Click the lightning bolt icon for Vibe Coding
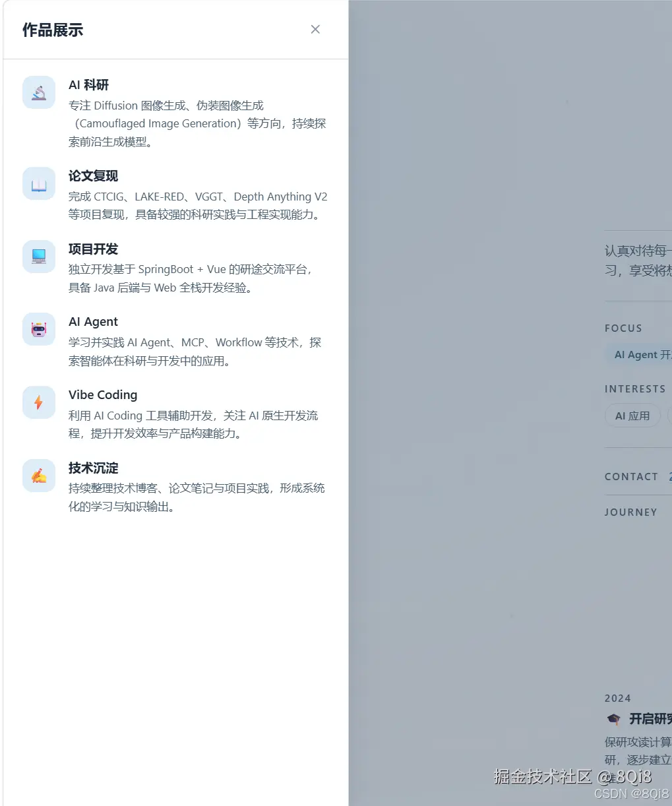This screenshot has height=806, width=672. [x=39, y=402]
